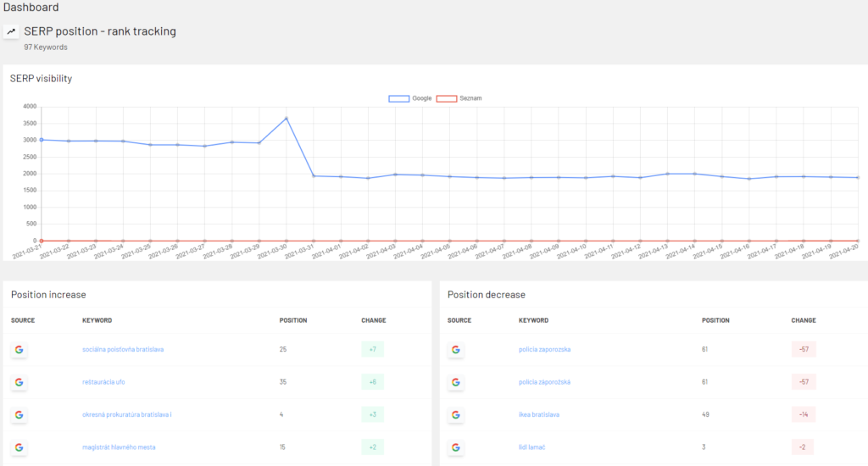Open keyword policia zaporozska
This screenshot has height=466, width=868.
(x=545, y=350)
